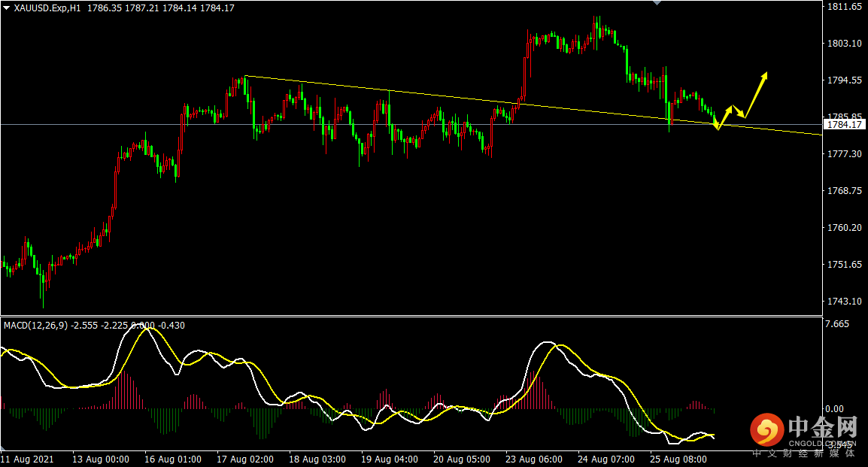868x467 pixels.
Task: Click the 1768.75 price axis label
Action: [844, 190]
